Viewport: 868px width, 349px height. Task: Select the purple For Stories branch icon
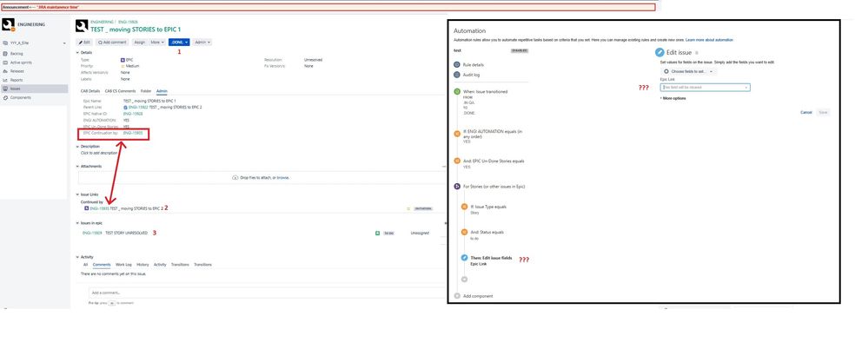(457, 187)
